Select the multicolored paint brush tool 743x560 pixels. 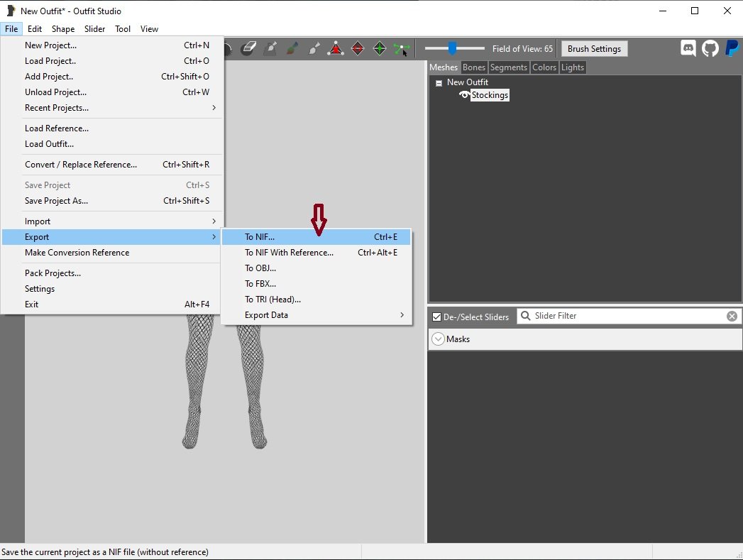pyautogui.click(x=292, y=49)
